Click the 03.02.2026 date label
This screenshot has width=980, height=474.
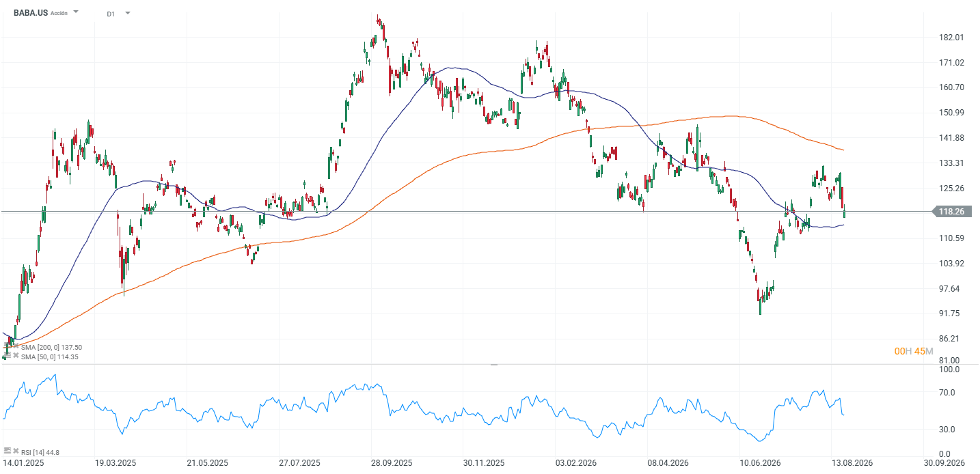point(576,463)
